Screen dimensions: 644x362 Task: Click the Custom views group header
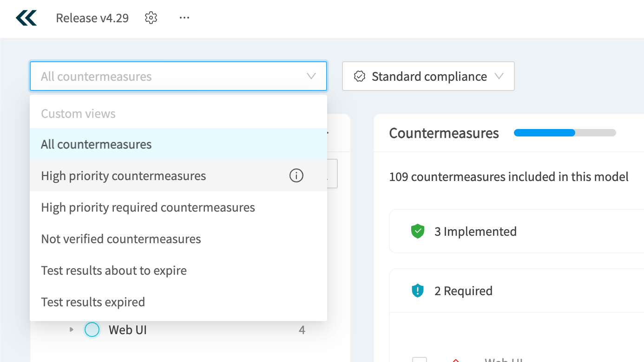tap(78, 113)
